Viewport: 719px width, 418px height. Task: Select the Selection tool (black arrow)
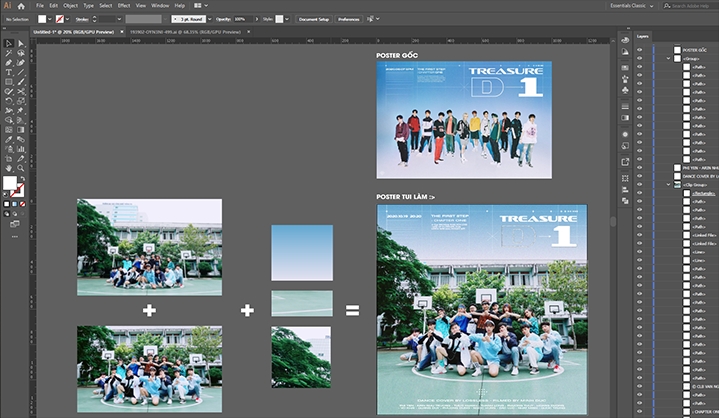click(9, 44)
